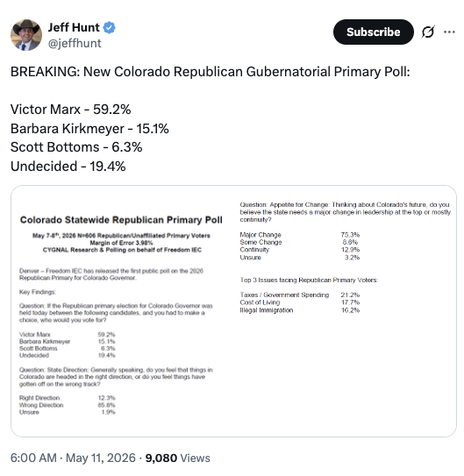Select the Scott Bottoms 6.3% line
The width and height of the screenshot is (464, 476).
[76, 147]
